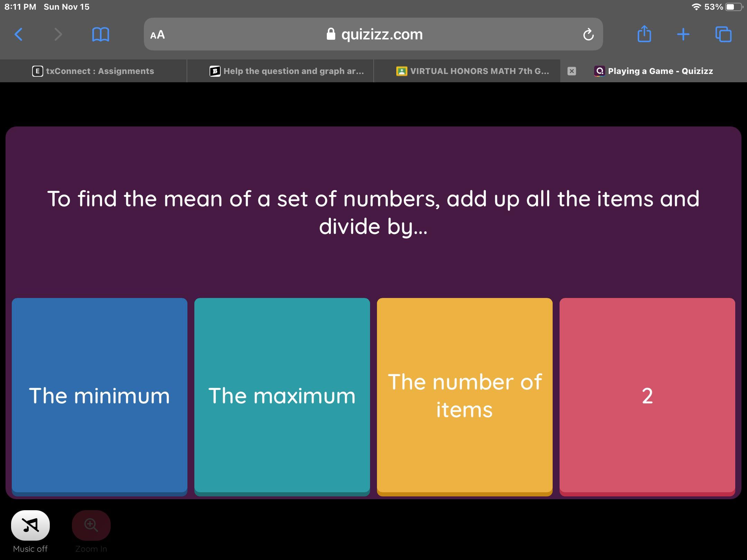Choose the red answer 2

coord(647,395)
